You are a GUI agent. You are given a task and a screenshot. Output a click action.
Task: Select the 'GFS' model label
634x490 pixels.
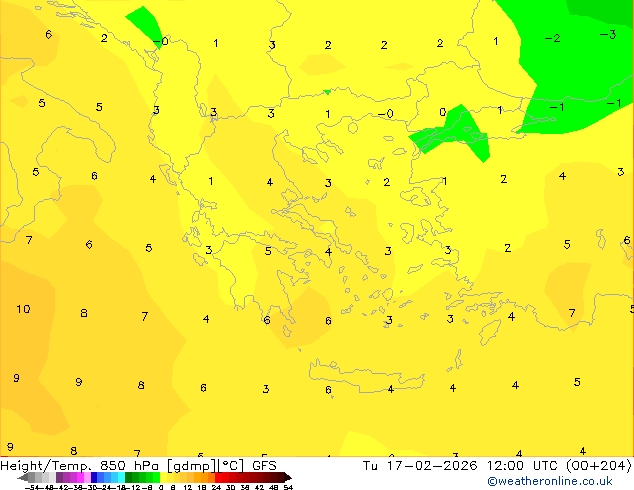coord(264,466)
